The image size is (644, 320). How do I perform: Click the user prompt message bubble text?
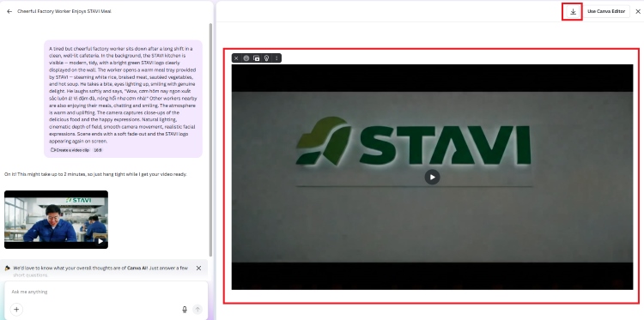123,94
